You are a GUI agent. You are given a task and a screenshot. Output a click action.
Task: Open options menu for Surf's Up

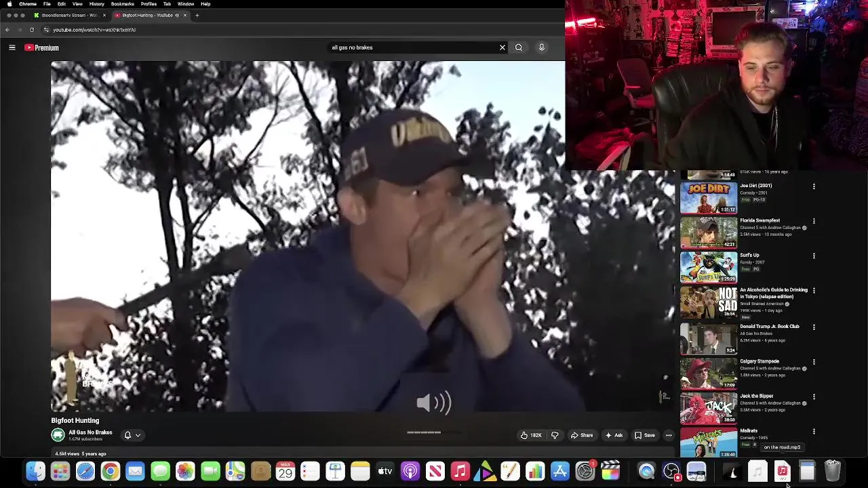814,256
